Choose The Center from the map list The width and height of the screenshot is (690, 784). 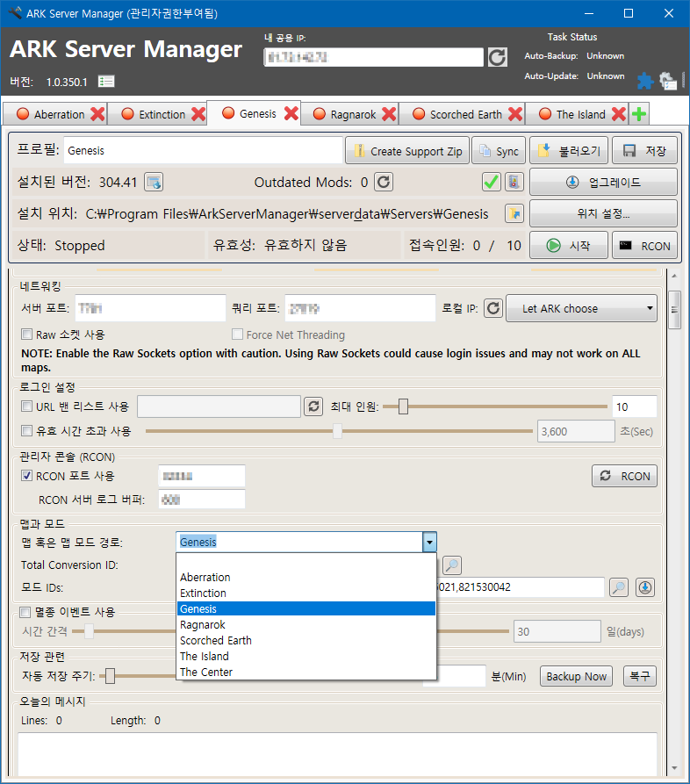coord(306,672)
